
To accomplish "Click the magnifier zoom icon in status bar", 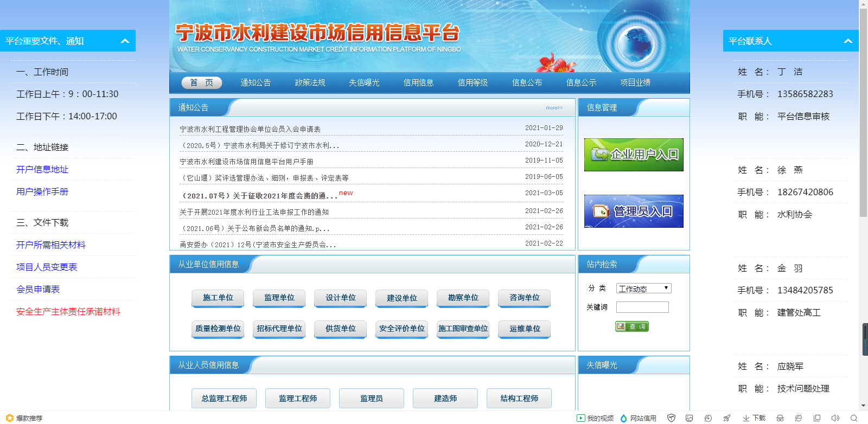I will tap(854, 418).
